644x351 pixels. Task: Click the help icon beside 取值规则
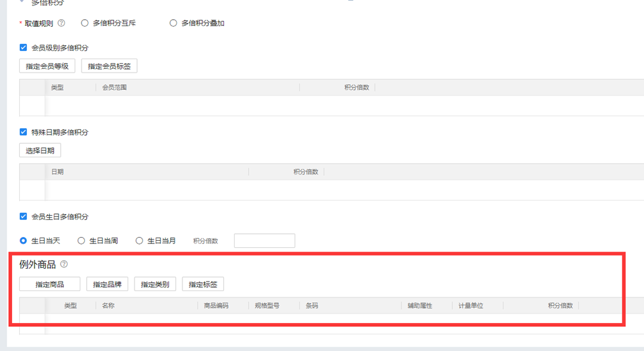point(61,24)
